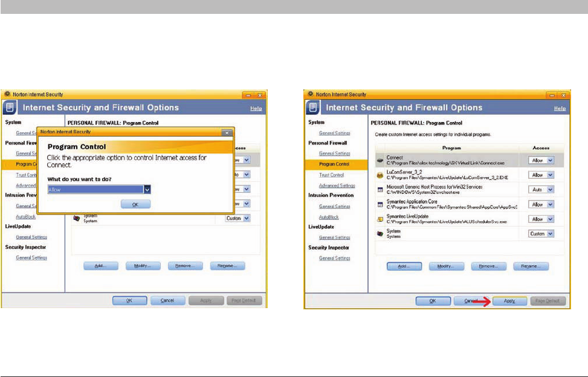The height and width of the screenshot is (377, 588).
Task: Click System row icon in the full program list
Action: click(x=380, y=233)
